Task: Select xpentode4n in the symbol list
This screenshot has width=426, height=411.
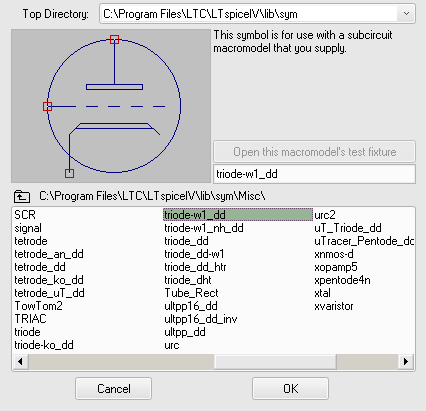Action: pyautogui.click(x=342, y=280)
